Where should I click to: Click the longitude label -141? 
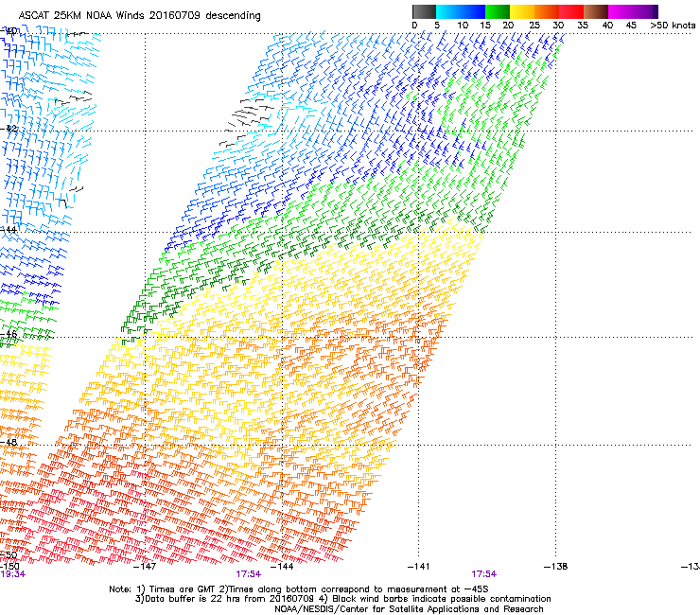pyautogui.click(x=419, y=567)
